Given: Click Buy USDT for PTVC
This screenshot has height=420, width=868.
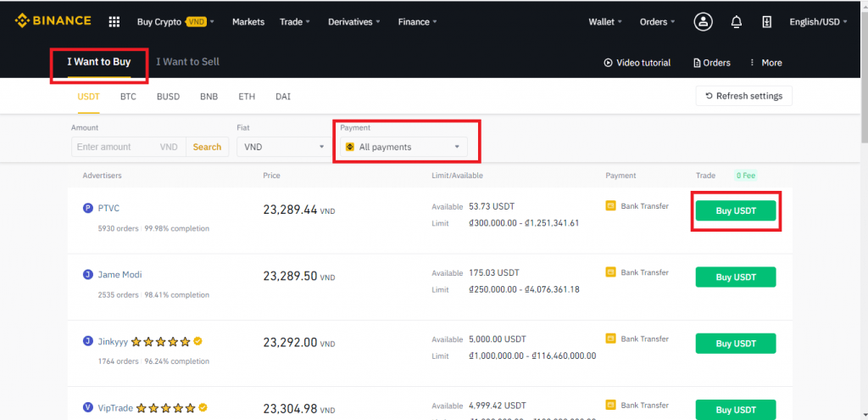Looking at the screenshot, I should [x=736, y=210].
